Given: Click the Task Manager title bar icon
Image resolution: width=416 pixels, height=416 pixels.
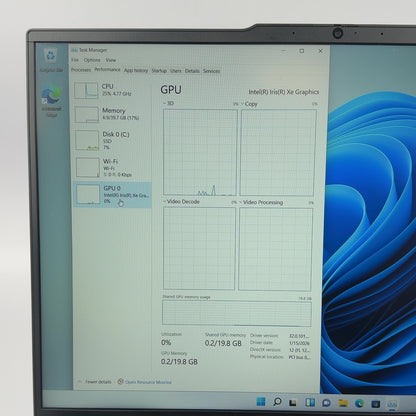Looking at the screenshot, I should coord(74,50).
